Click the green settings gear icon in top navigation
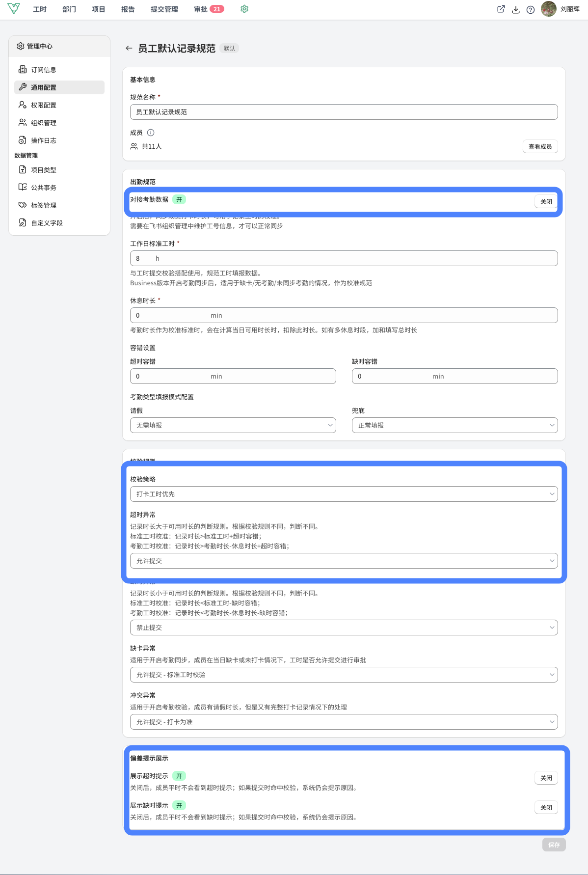Image resolution: width=588 pixels, height=875 pixels. coord(244,9)
